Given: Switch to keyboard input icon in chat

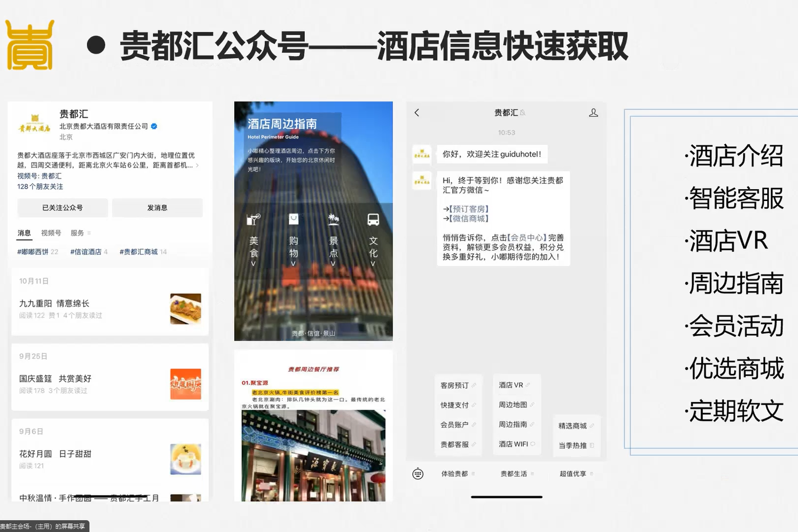Looking at the screenshot, I should coord(418,474).
